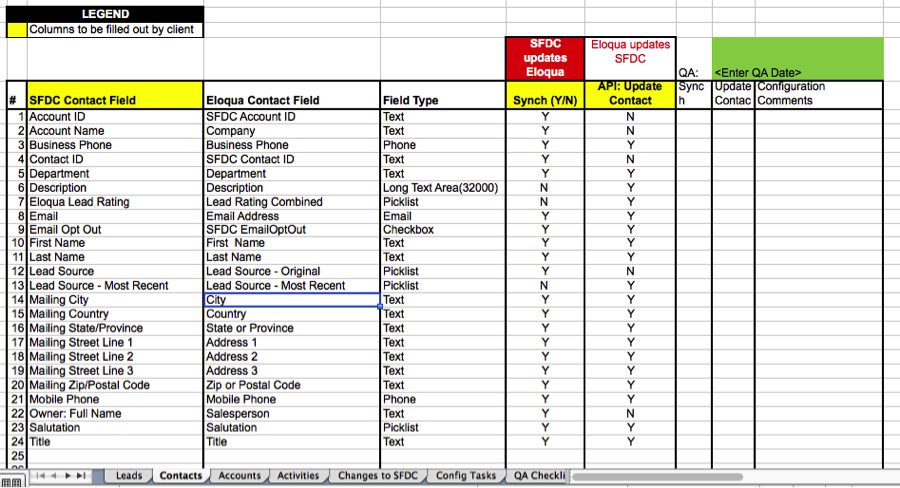Open the Leads sheet tab
The width and height of the screenshot is (900, 488).
click(x=129, y=476)
